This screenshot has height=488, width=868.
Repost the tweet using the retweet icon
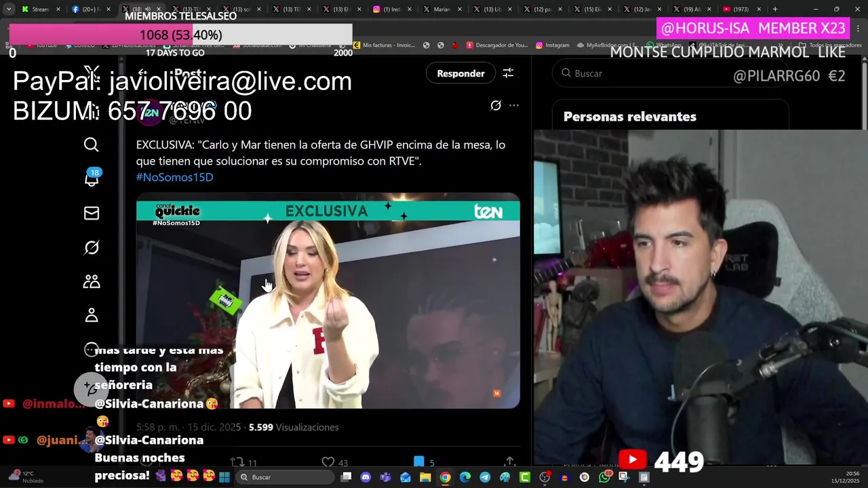(x=237, y=462)
